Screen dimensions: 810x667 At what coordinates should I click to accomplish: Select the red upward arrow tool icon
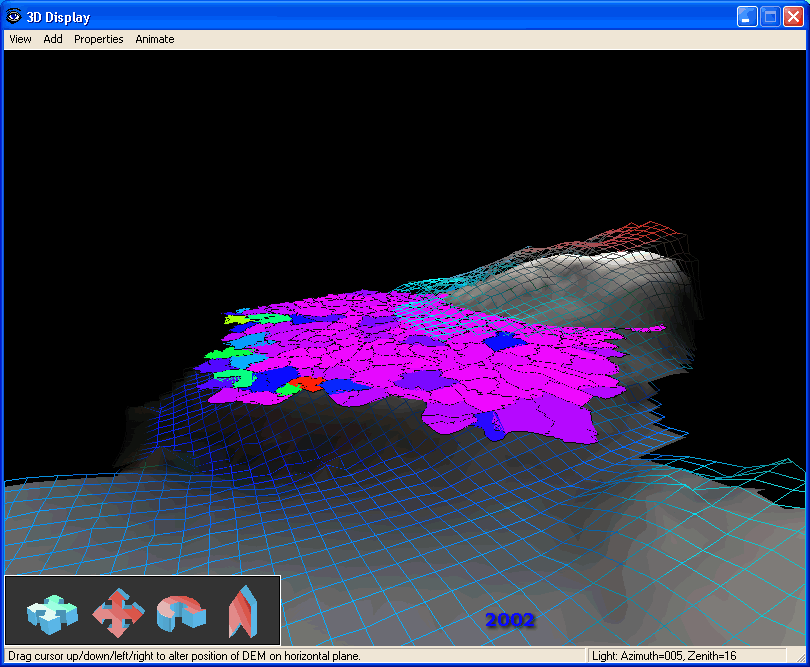242,612
